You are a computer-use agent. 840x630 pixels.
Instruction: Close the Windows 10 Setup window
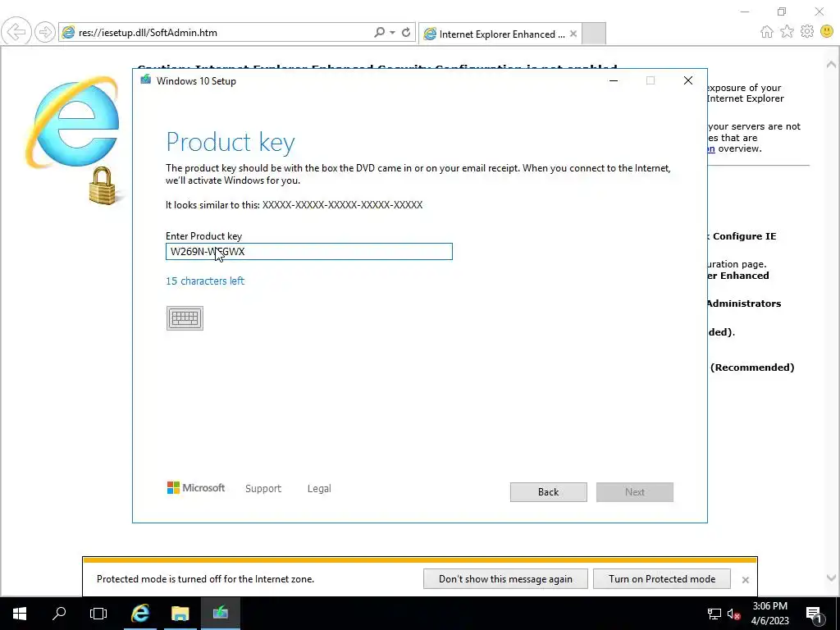pyautogui.click(x=688, y=80)
